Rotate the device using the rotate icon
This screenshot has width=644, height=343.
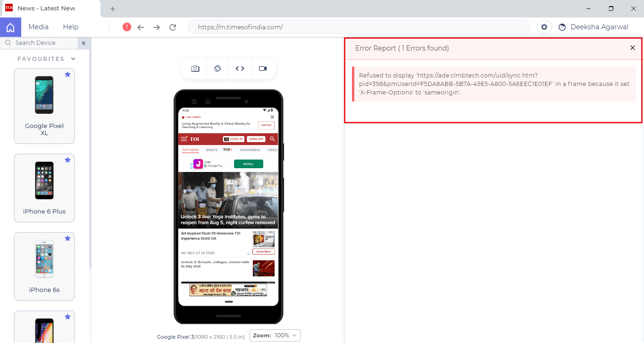click(217, 69)
